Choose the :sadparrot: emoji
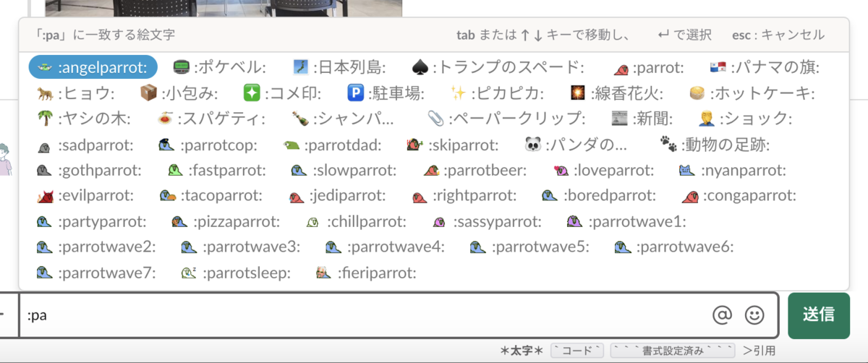This screenshot has height=363, width=868. pos(85,145)
